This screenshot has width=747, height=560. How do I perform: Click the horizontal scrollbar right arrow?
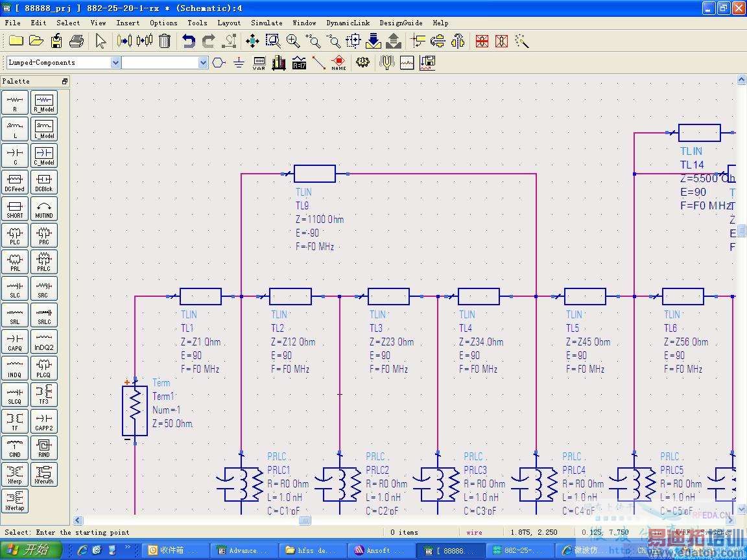click(x=731, y=520)
